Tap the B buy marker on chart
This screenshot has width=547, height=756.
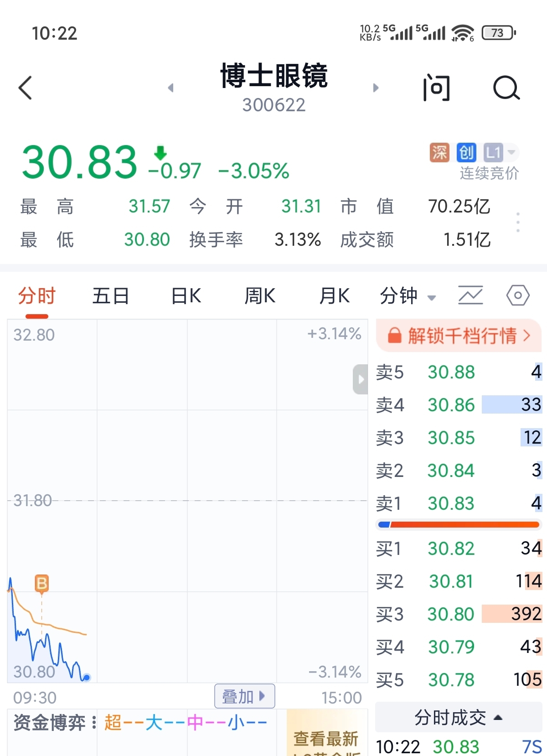point(41,584)
